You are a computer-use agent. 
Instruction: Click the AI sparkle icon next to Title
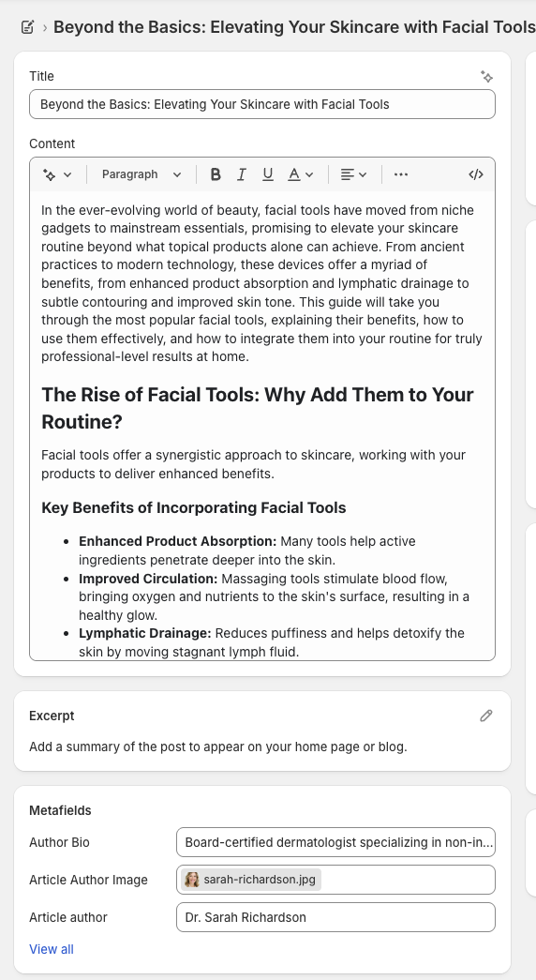click(x=486, y=76)
